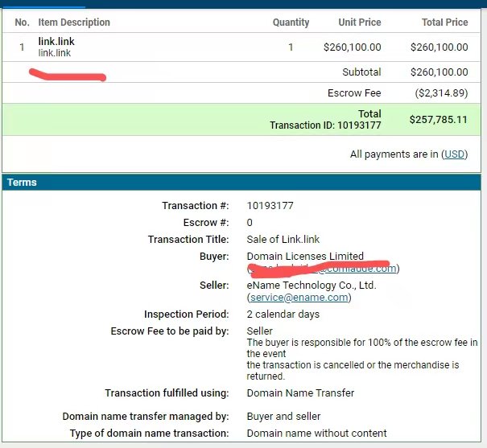Screen dimensions: 487x448
Task: Select the All payments are in text
Action: coord(394,154)
